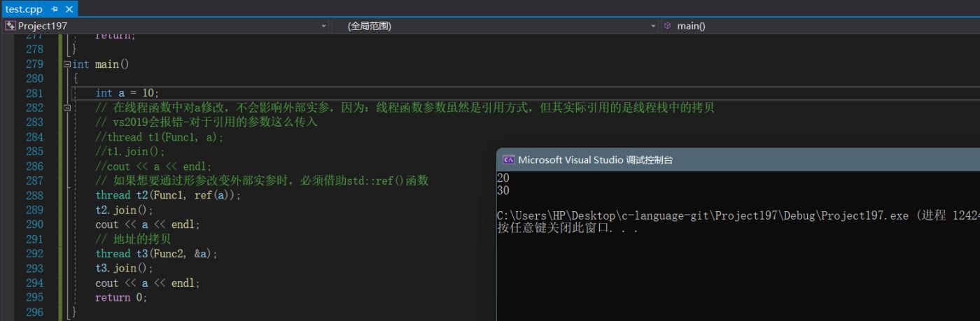
Task: Click line number 292 in the margin
Action: pyautogui.click(x=34, y=254)
